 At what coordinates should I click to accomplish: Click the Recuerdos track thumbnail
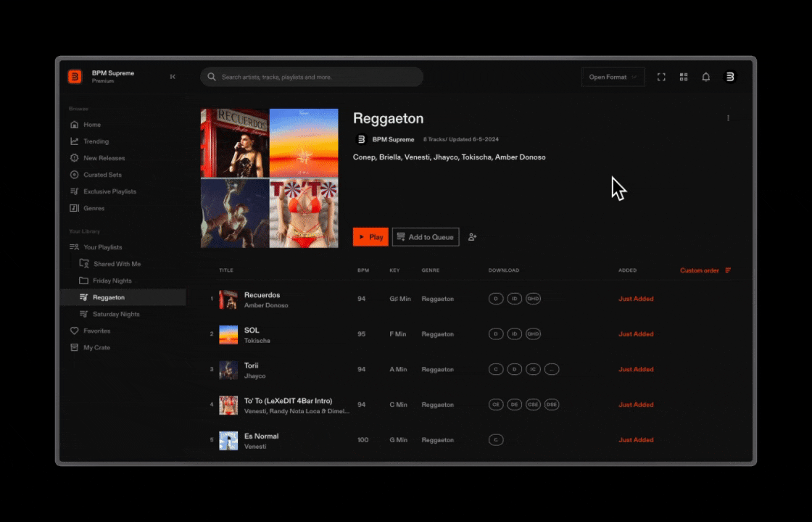tap(228, 299)
